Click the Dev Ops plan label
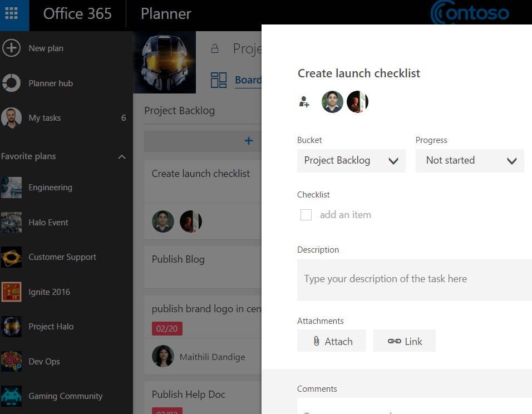This screenshot has height=414, width=532. tap(44, 361)
